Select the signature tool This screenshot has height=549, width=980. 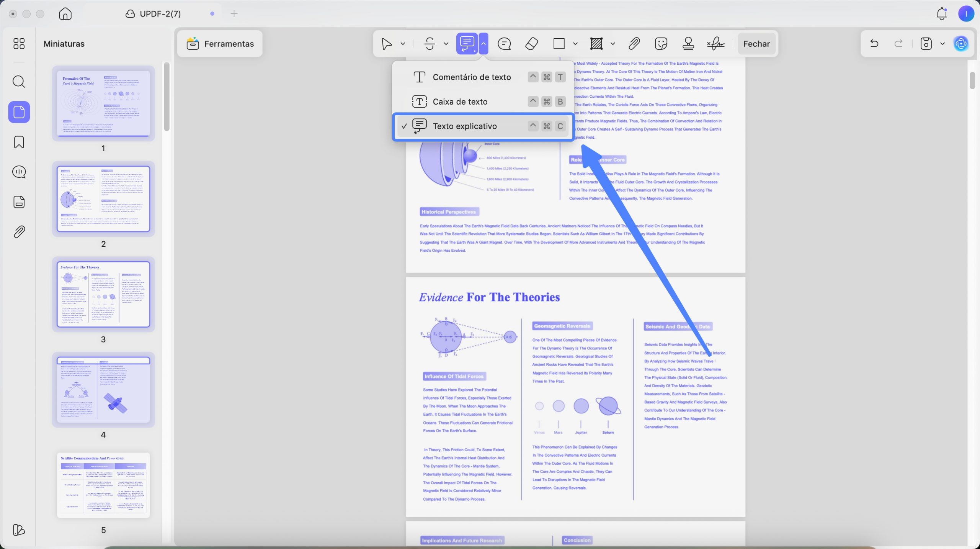[715, 44]
